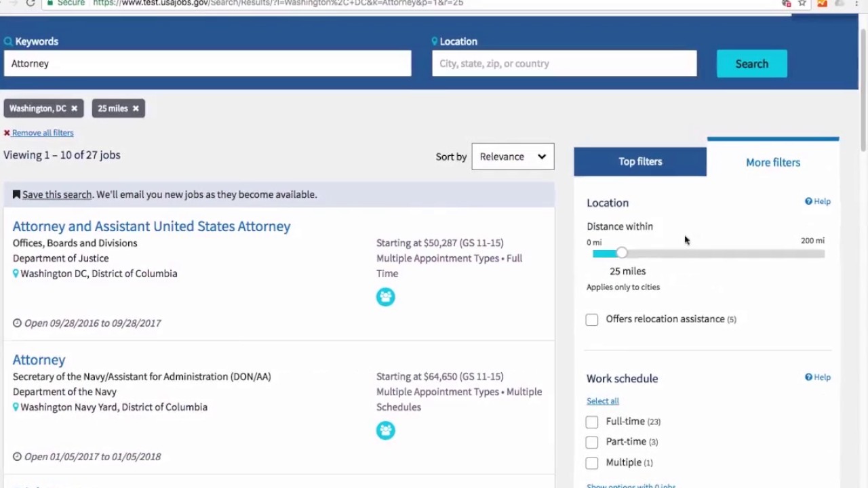Click the browser reload icon

coord(30,3)
